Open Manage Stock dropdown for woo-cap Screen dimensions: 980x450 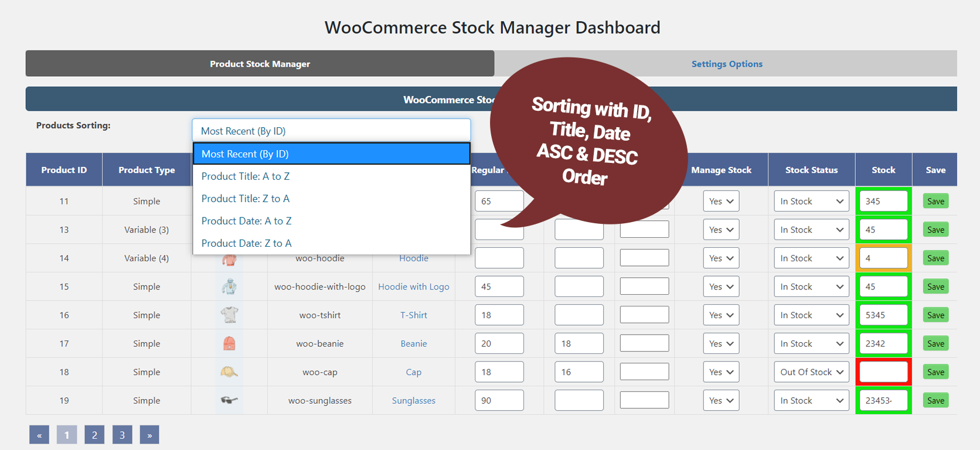click(721, 372)
